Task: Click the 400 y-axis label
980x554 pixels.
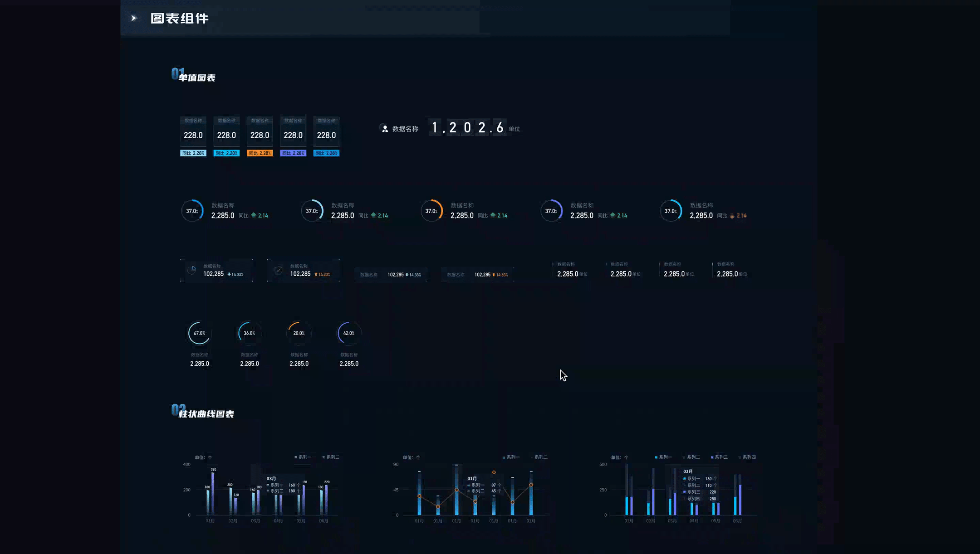Action: 187,464
